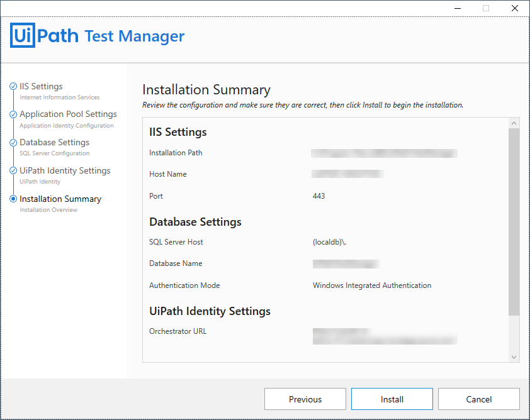The image size is (530, 420).
Task: Select the Installation Summary step radio indicator
Action: [13, 199]
